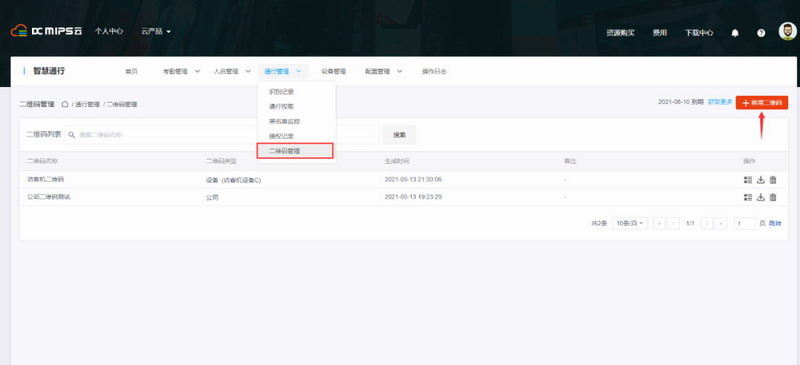Open the 设备管理 navigation tab

[x=333, y=71]
